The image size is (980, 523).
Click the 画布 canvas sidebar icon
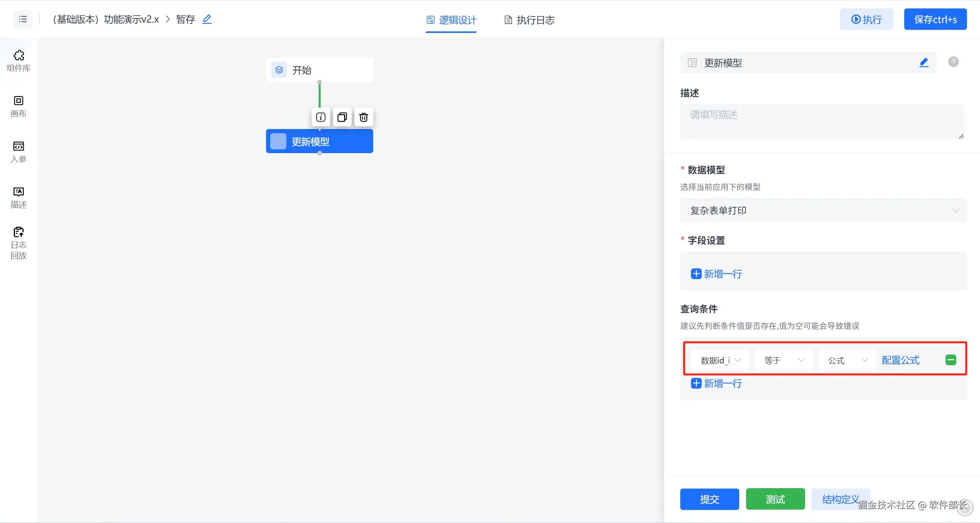point(18,106)
